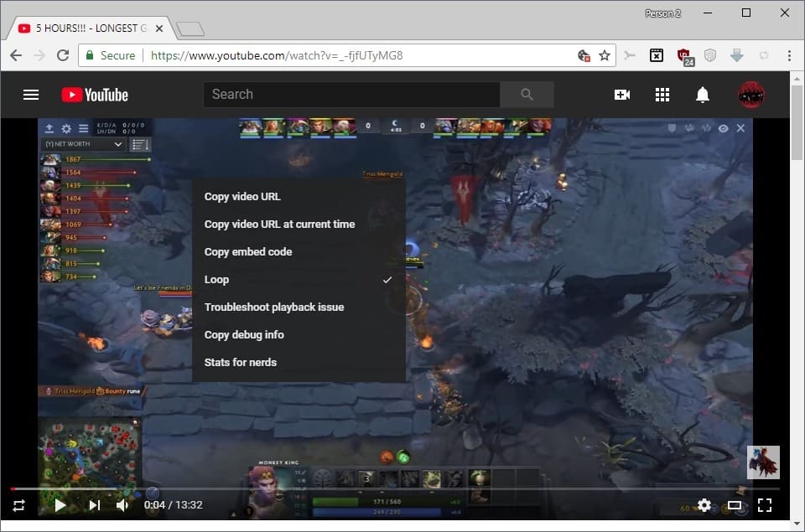Click the YouTube search field
Screen dimensions: 805x532
pos(352,95)
